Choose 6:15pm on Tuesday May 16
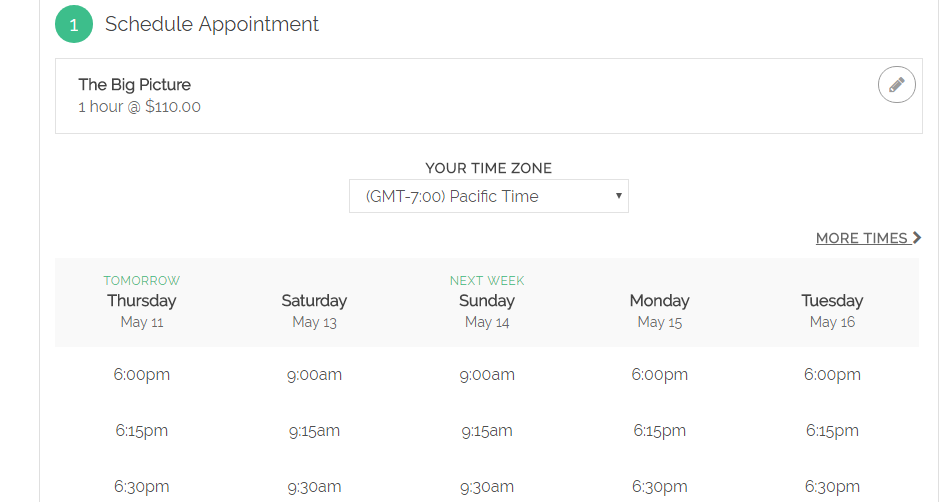 click(832, 430)
